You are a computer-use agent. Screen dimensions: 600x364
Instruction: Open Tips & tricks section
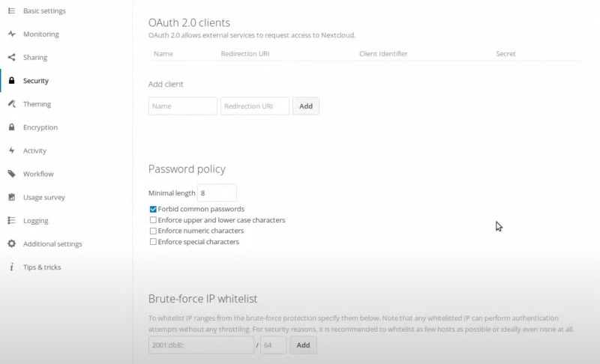tap(41, 267)
